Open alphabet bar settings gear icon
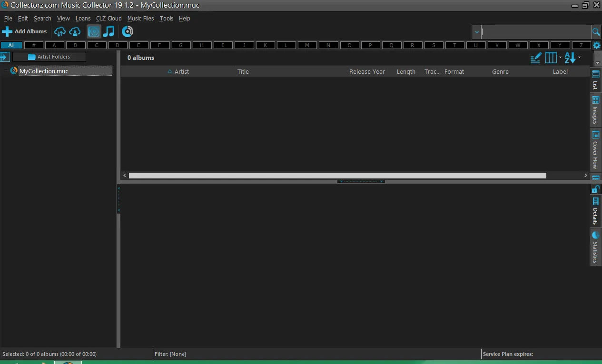 596,46
